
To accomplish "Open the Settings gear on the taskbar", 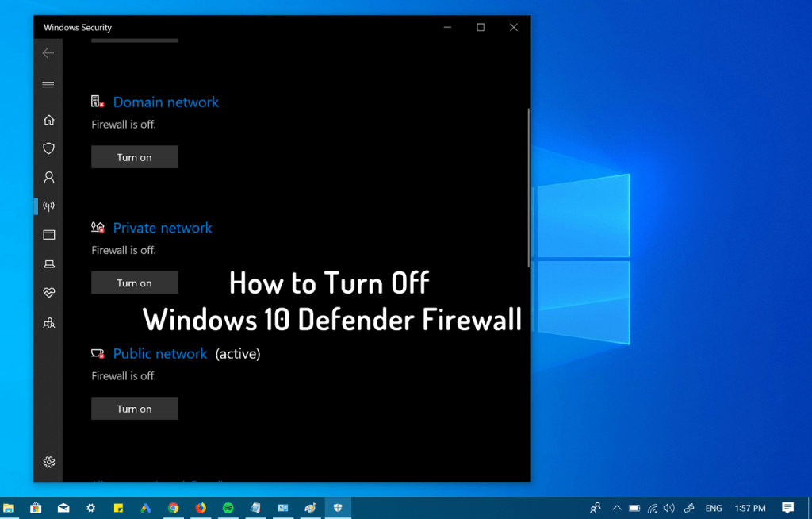I will tap(90, 508).
